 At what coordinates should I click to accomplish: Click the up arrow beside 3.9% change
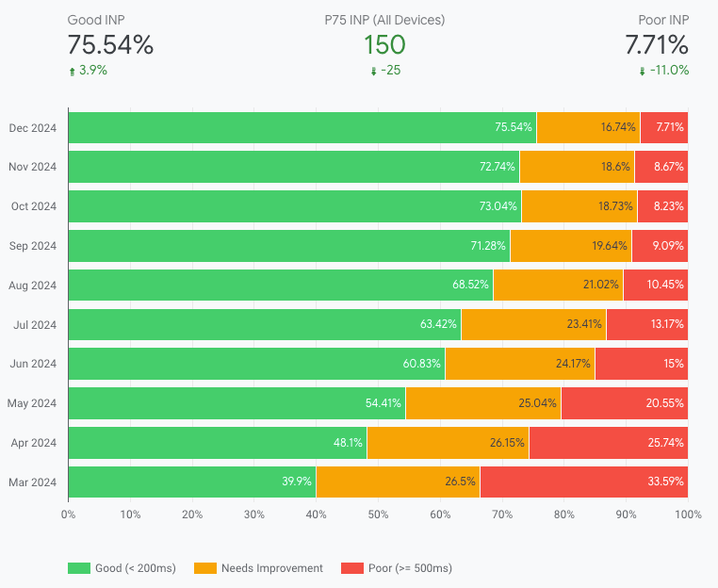(x=72, y=71)
